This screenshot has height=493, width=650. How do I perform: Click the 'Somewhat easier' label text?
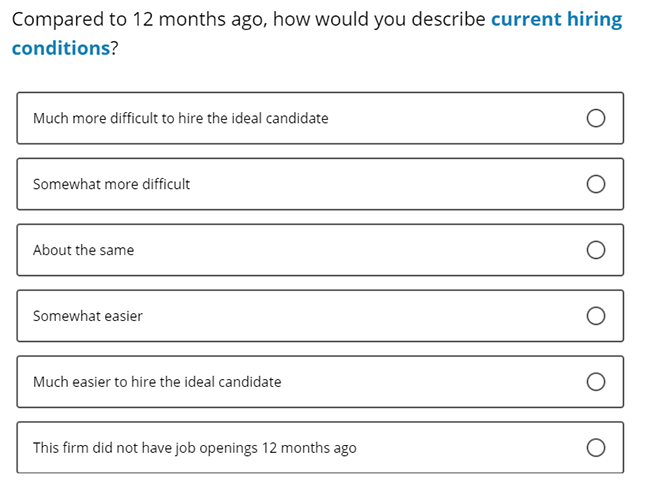88,316
